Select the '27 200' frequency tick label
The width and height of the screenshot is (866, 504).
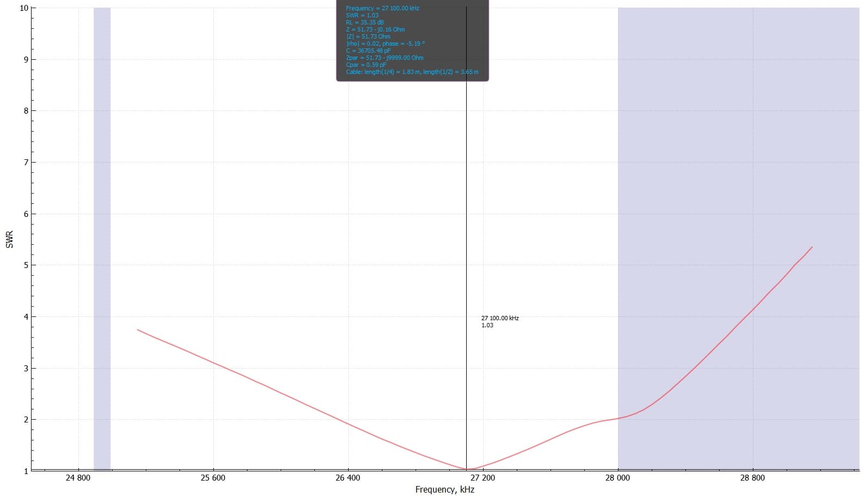pyautogui.click(x=483, y=478)
